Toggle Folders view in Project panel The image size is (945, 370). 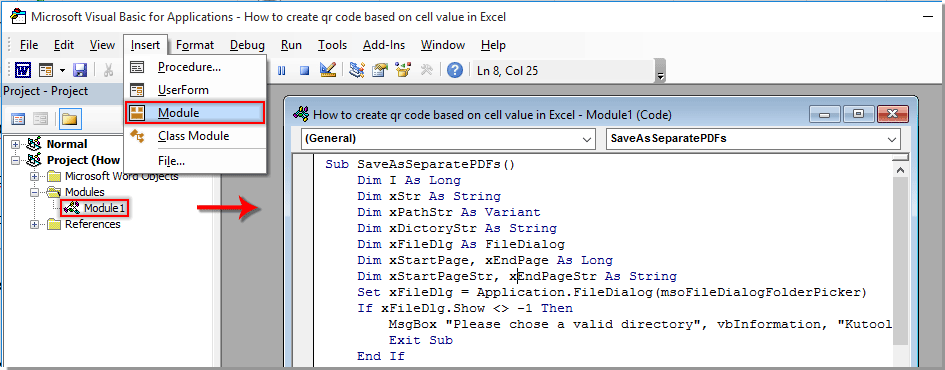(x=71, y=119)
